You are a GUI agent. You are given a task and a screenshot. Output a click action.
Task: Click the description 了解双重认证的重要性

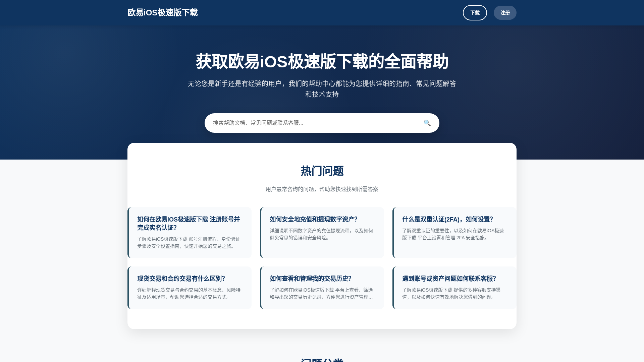[453, 234]
